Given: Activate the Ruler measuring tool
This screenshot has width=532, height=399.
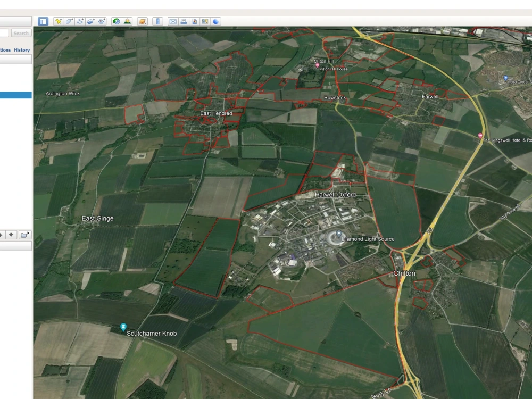Looking at the screenshot, I should pyautogui.click(x=158, y=21).
